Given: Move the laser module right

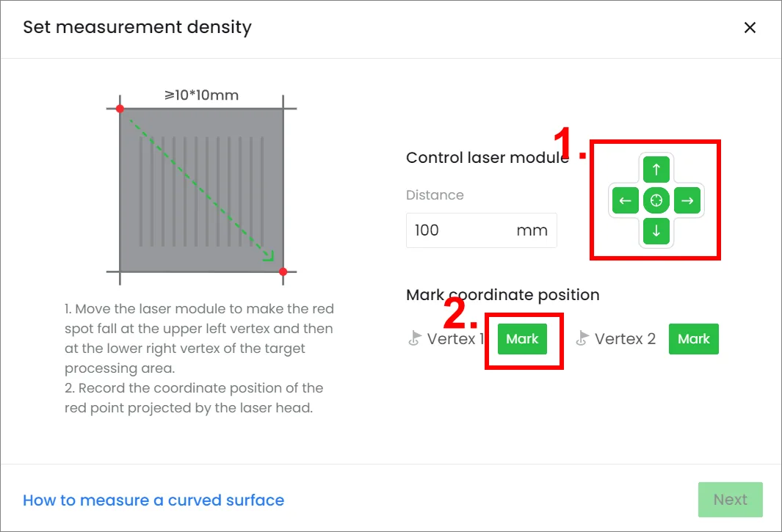Looking at the screenshot, I should (687, 200).
